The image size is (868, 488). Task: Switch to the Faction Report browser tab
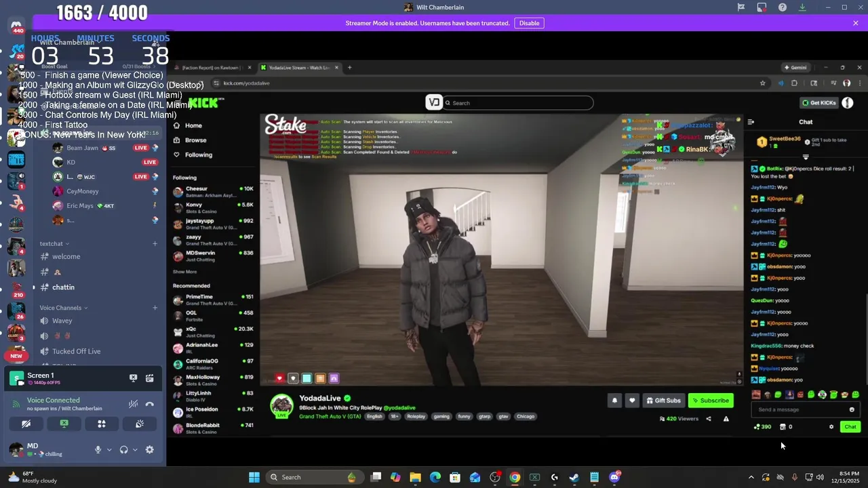point(212,68)
